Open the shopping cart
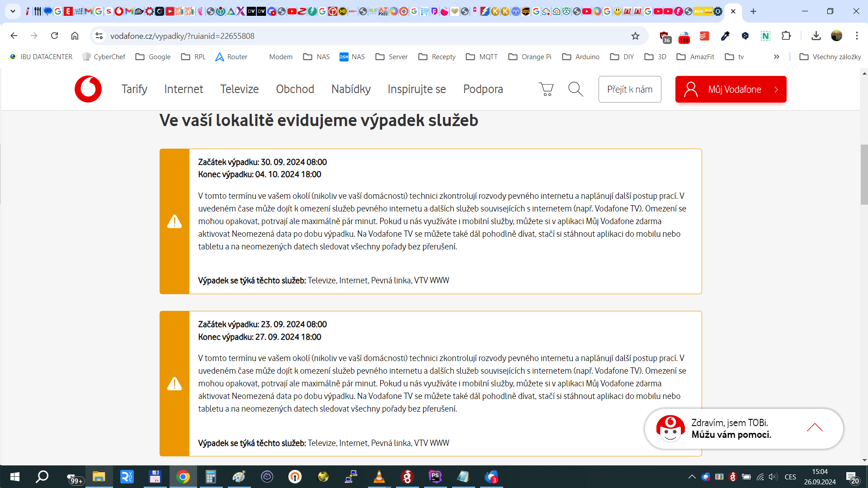868x488 pixels. pos(546,89)
